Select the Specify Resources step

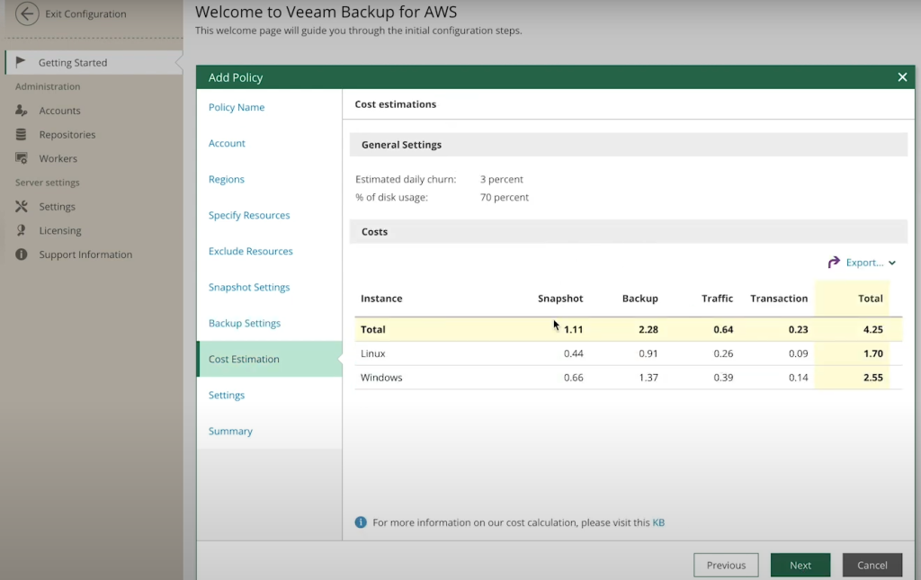click(x=249, y=215)
